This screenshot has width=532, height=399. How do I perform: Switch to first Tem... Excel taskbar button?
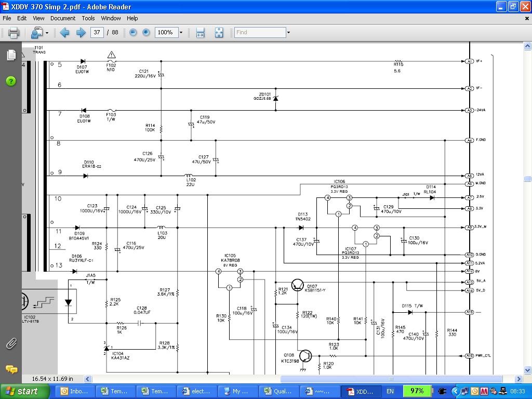click(116, 392)
